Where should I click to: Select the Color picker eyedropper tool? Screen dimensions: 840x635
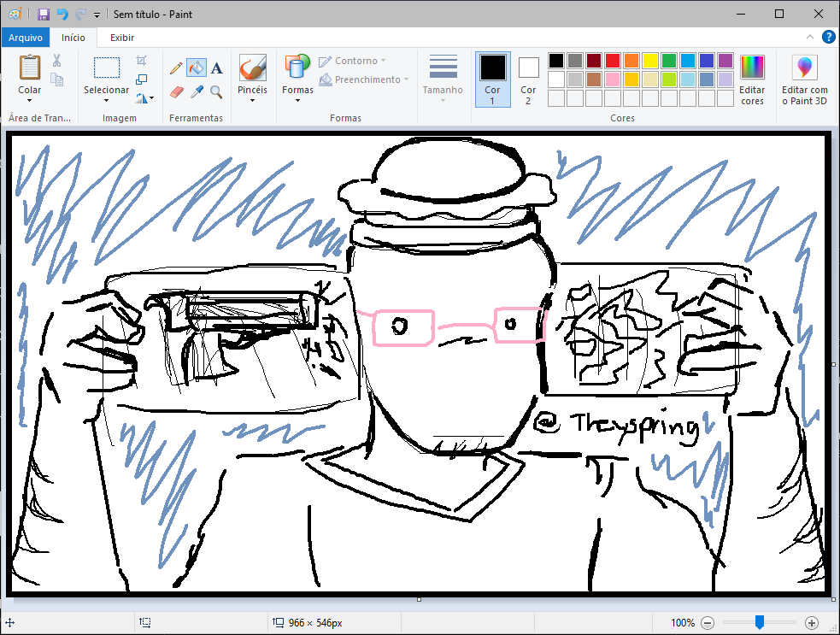(x=197, y=92)
